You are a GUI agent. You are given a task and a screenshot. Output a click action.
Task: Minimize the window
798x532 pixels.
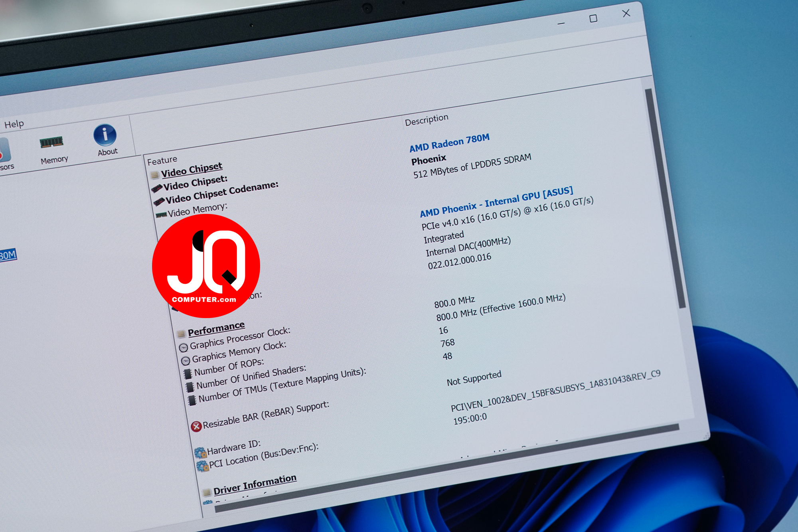tap(561, 24)
